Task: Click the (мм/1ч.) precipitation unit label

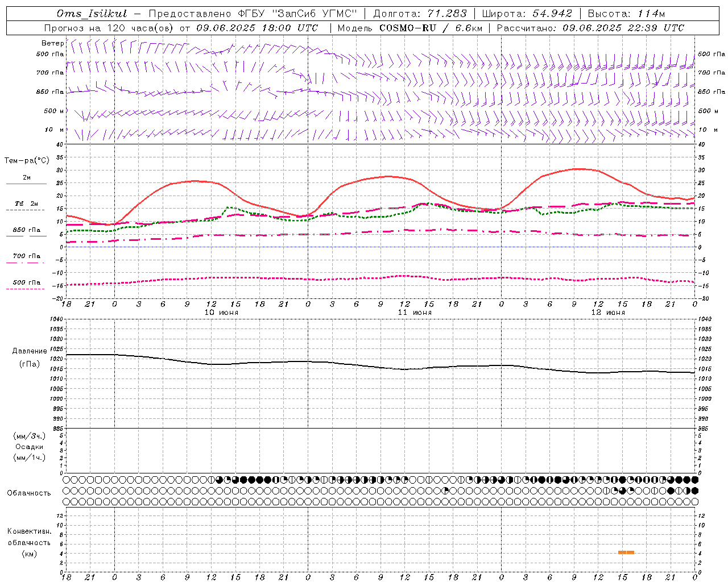Action: pyautogui.click(x=30, y=458)
